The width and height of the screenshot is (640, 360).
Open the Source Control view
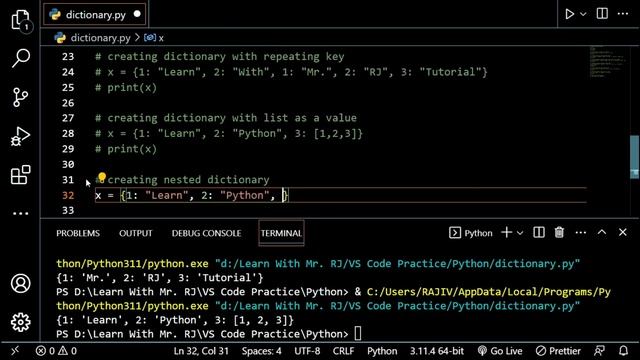pyautogui.click(x=20, y=97)
